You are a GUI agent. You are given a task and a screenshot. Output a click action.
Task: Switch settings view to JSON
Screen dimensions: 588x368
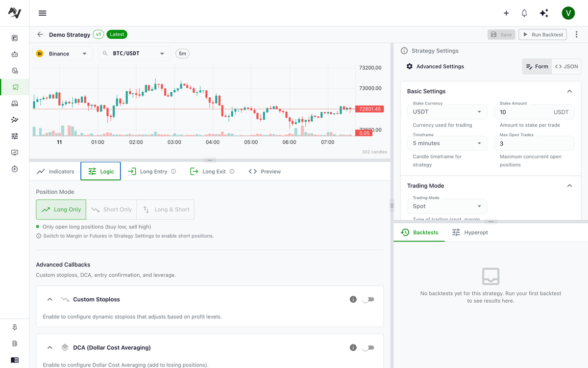click(x=566, y=66)
